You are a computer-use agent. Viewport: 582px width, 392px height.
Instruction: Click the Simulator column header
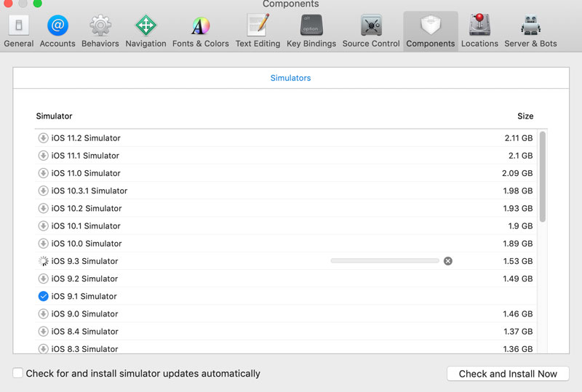[54, 116]
